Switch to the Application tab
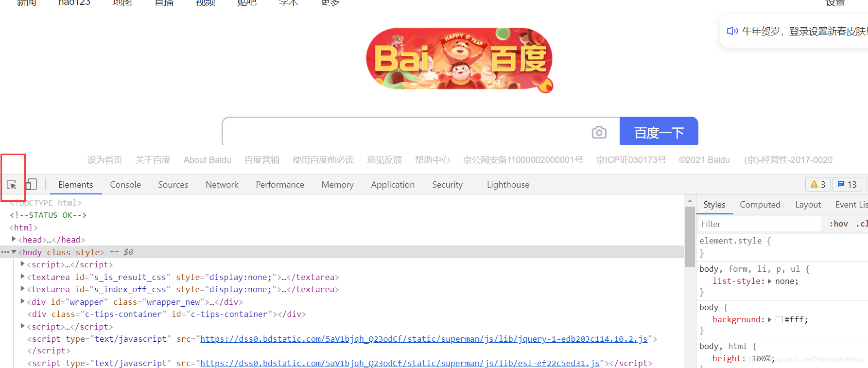The height and width of the screenshot is (368, 868). coord(393,185)
